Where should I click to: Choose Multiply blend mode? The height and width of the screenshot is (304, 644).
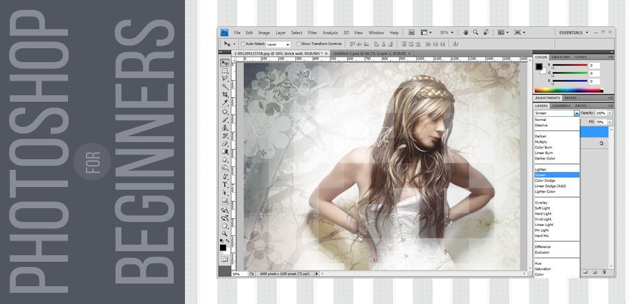pyautogui.click(x=541, y=141)
